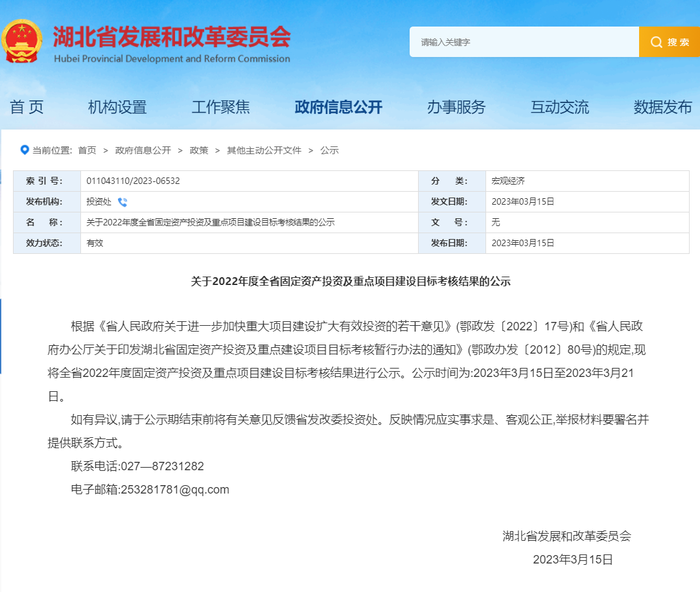Click the search magnifier icon
700x592 pixels.
pos(656,42)
